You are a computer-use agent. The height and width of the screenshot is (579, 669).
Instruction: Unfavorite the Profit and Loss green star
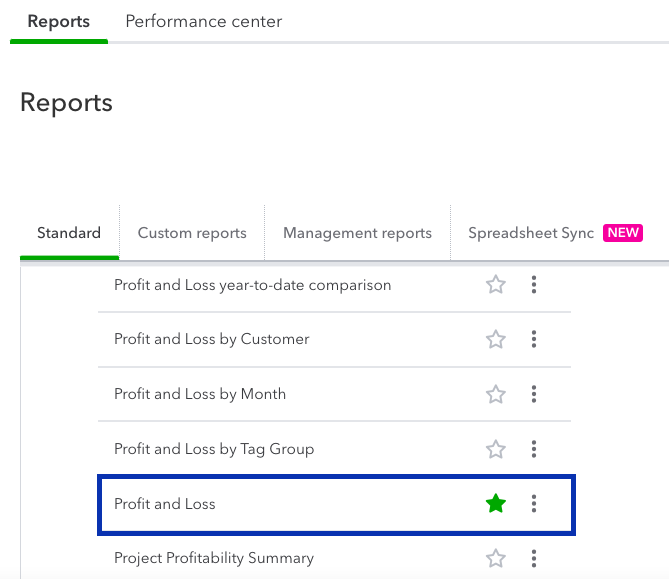[x=496, y=504]
